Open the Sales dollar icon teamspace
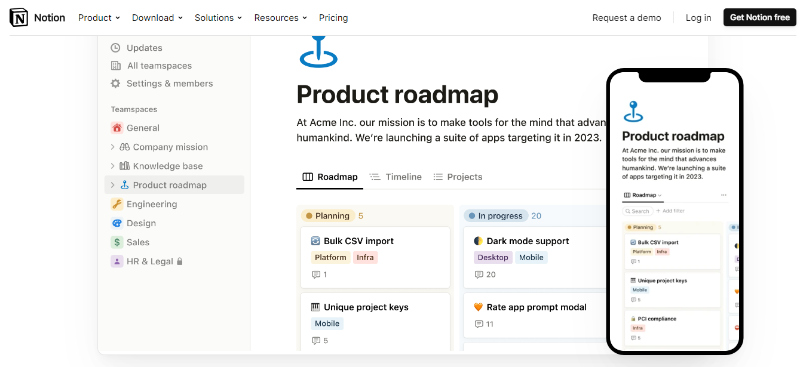The image size is (800, 367). (117, 242)
